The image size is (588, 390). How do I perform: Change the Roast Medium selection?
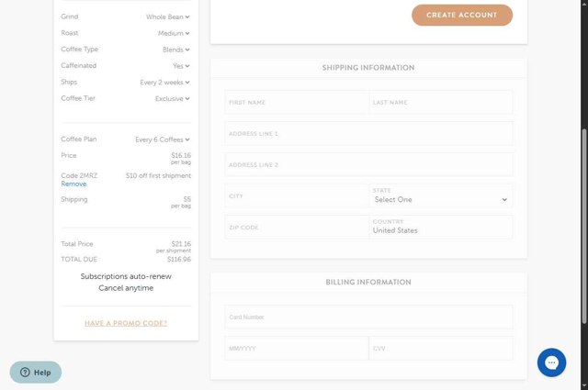(x=174, y=33)
